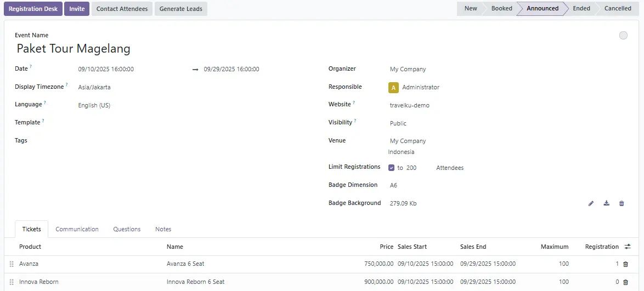Screen dimensions: 644x291
Task: Click the drag handle of Innova Reborn row
Action: [x=12, y=282]
